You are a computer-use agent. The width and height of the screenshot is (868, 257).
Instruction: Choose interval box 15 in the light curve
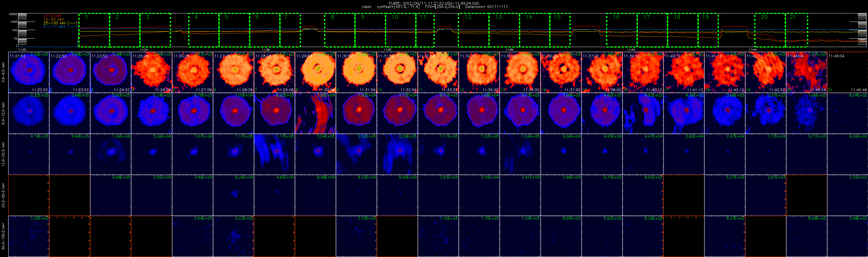(560, 30)
